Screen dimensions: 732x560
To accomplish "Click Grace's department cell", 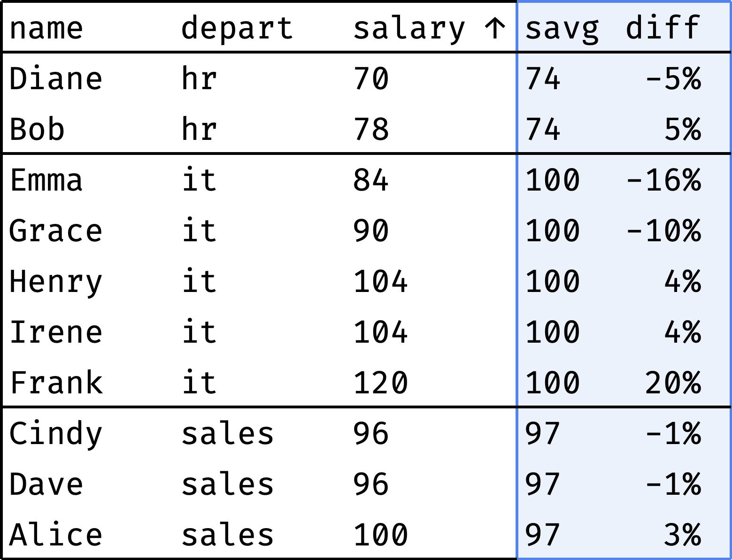I will click(x=199, y=230).
